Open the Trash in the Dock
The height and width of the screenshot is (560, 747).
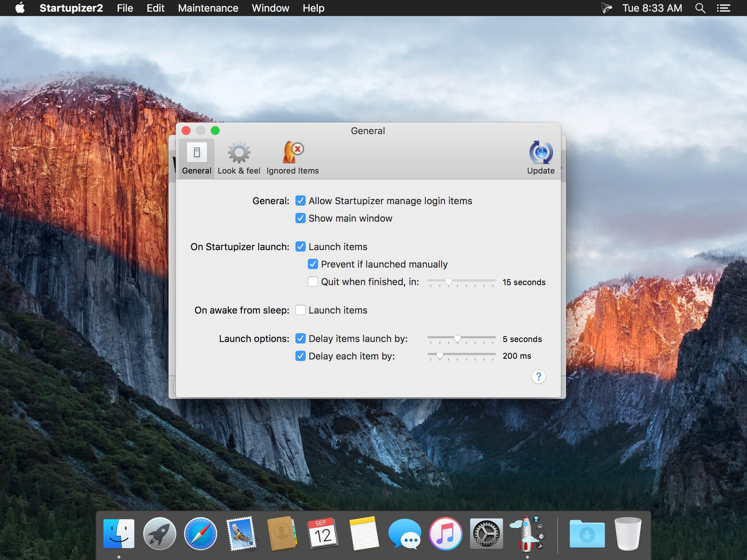tap(628, 533)
